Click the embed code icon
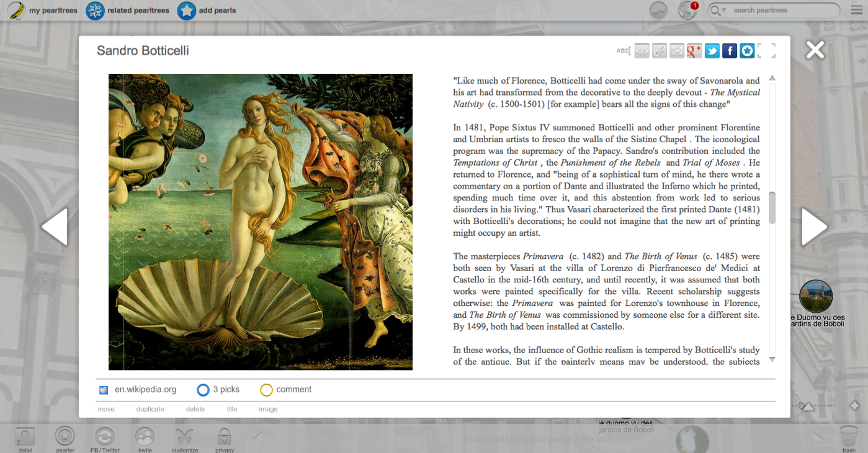The height and width of the screenshot is (453, 868). [x=642, y=51]
